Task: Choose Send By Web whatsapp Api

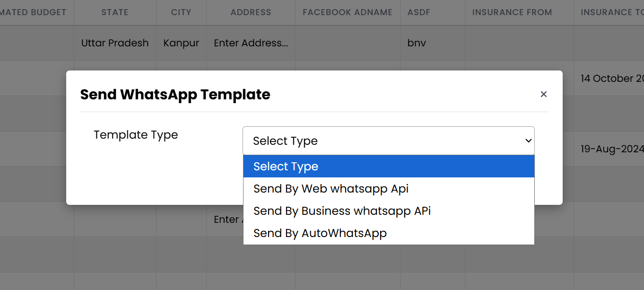Action: [331, 188]
